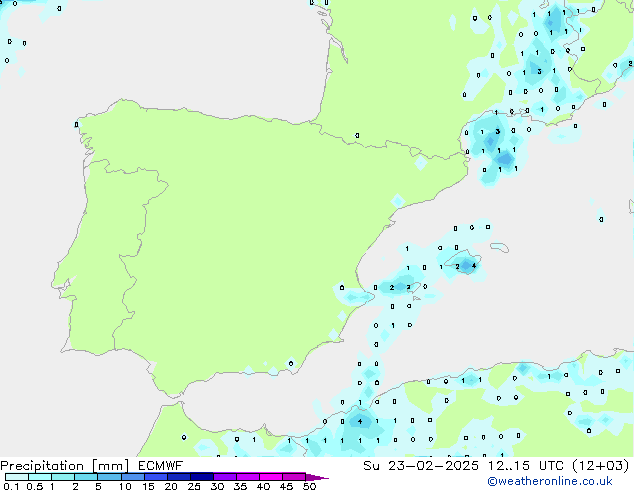Select the 35–40 mm violet swatch

tap(248, 477)
